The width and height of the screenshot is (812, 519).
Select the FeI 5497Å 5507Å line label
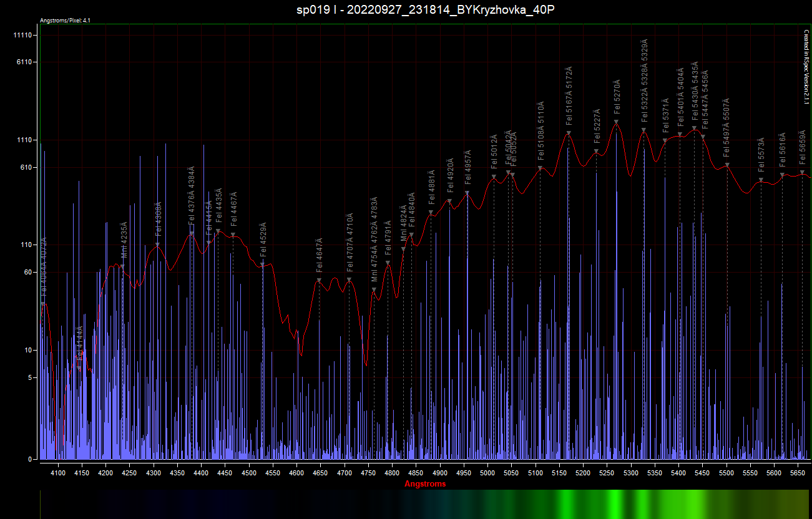pyautogui.click(x=726, y=128)
